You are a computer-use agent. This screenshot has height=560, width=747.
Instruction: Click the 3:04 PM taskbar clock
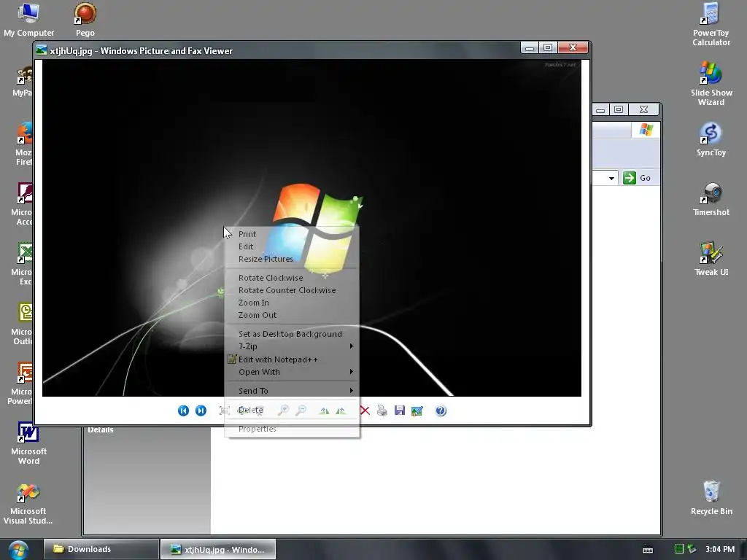tap(720, 549)
